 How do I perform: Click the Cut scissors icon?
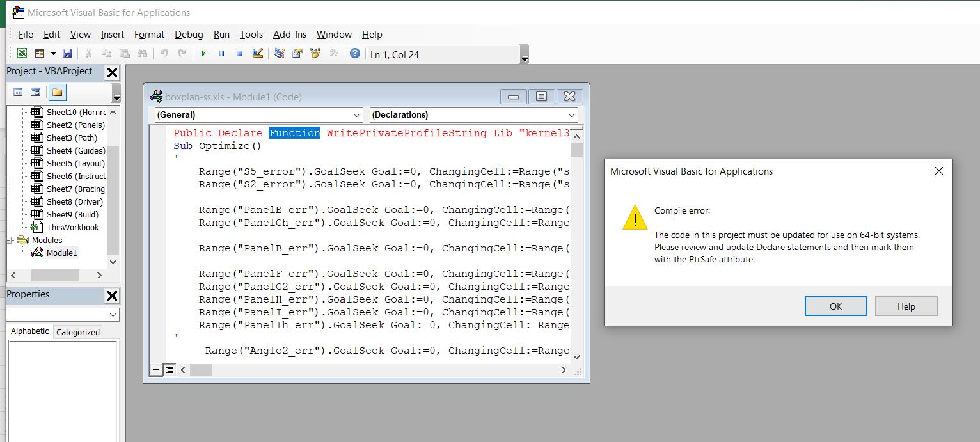pyautogui.click(x=89, y=54)
